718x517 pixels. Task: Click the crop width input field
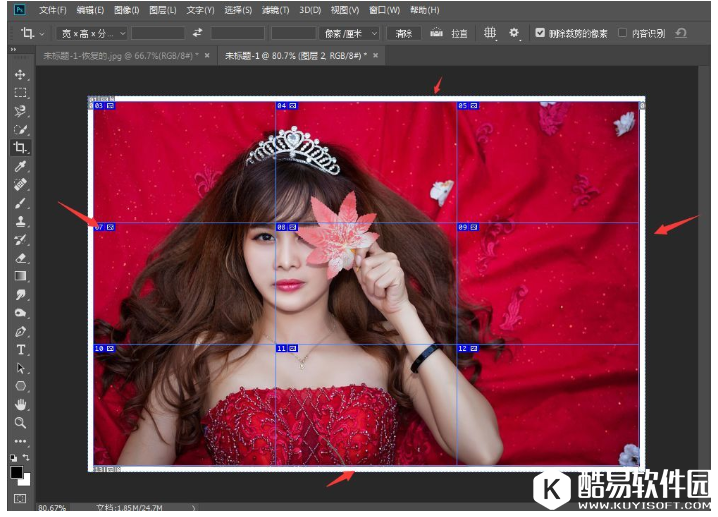pyautogui.click(x=158, y=33)
